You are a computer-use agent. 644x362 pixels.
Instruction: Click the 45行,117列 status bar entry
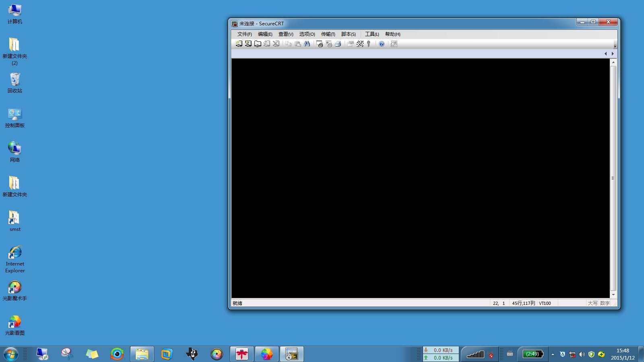(524, 303)
